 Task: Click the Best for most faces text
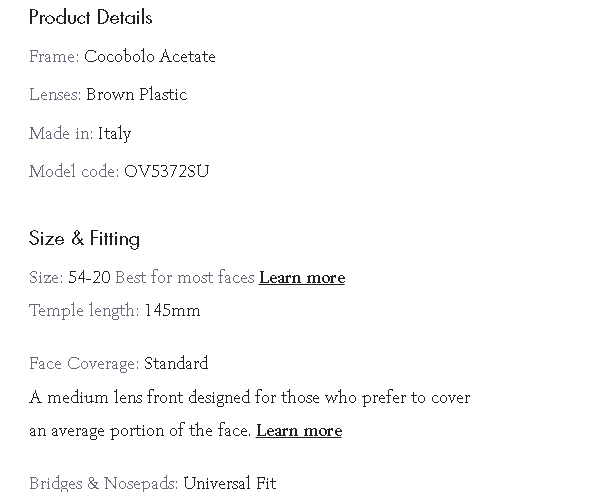pyautogui.click(x=185, y=278)
